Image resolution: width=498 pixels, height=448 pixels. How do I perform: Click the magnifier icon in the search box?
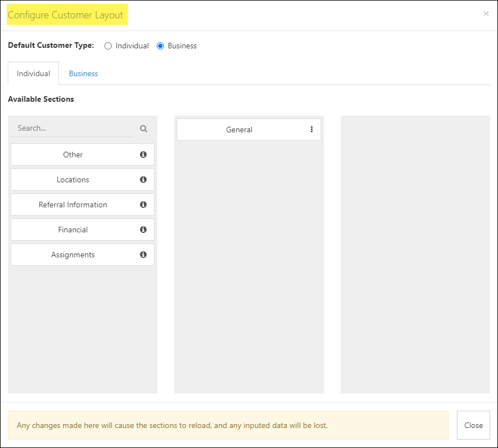tap(143, 129)
